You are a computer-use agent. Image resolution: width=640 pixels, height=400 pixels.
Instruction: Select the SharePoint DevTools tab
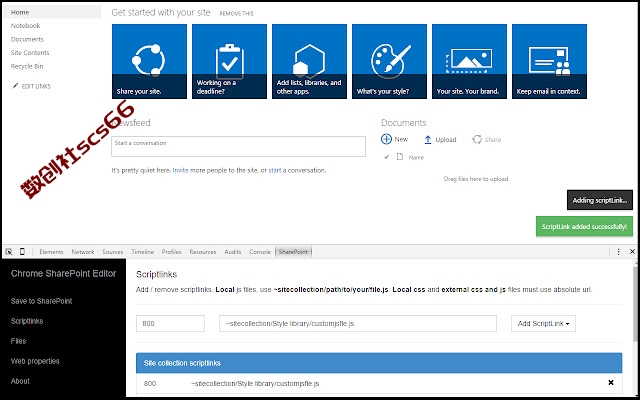(x=293, y=252)
